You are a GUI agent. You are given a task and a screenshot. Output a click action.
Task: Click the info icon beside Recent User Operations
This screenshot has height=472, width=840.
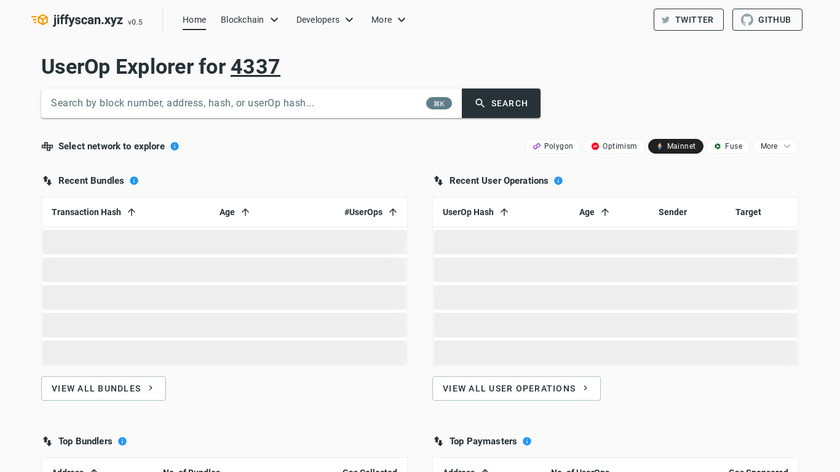(558, 181)
